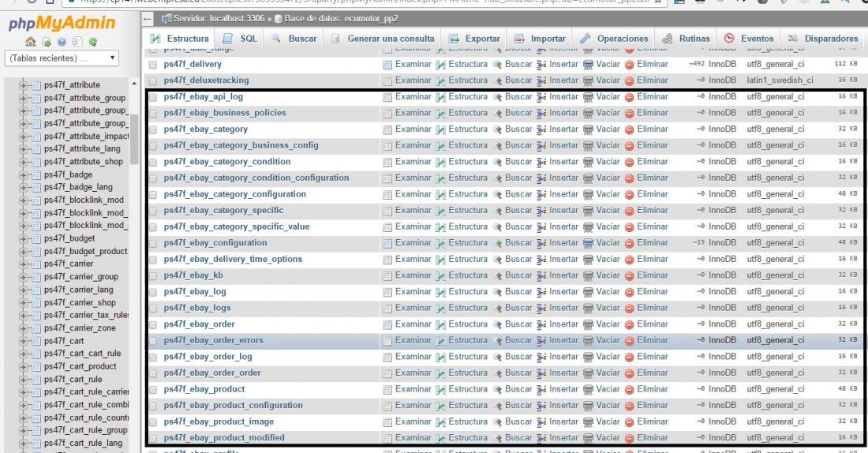Click the documents icon beside help icon
This screenshot has height=453, width=868.
[x=77, y=42]
